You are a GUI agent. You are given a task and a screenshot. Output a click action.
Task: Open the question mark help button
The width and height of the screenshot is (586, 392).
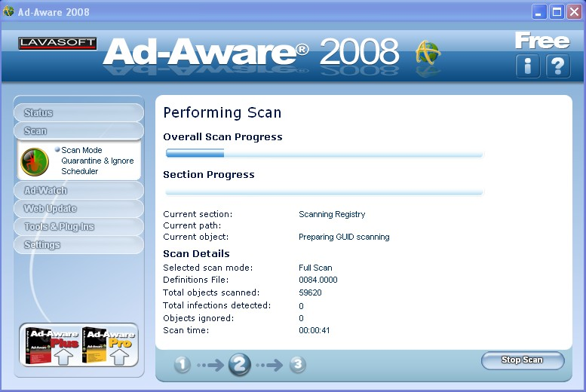558,66
